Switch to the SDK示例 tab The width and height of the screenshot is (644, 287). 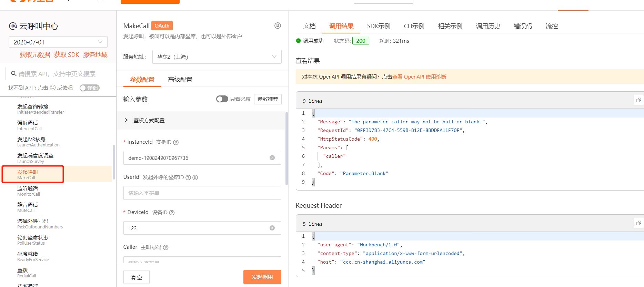coord(379,26)
